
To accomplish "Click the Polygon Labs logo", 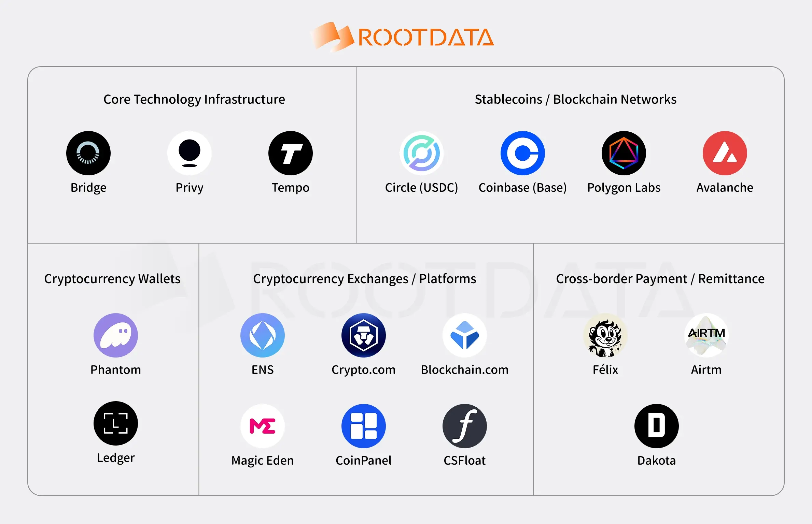I will click(x=624, y=153).
